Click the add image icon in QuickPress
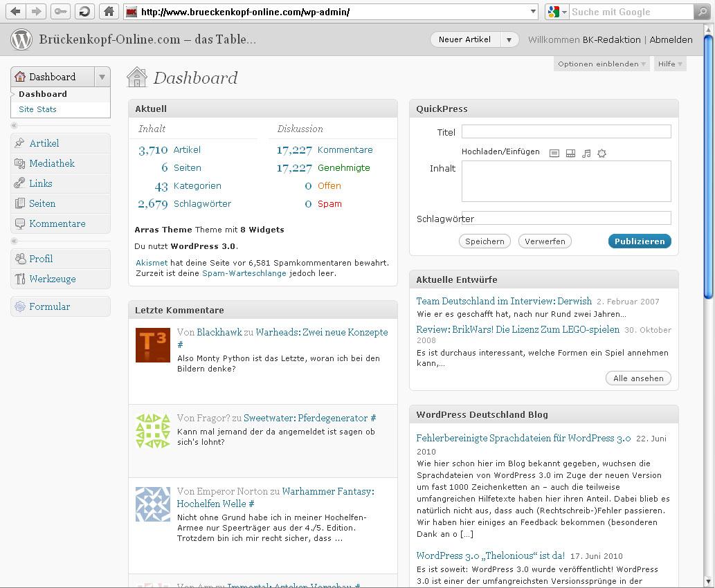The width and height of the screenshot is (715, 588). [554, 153]
